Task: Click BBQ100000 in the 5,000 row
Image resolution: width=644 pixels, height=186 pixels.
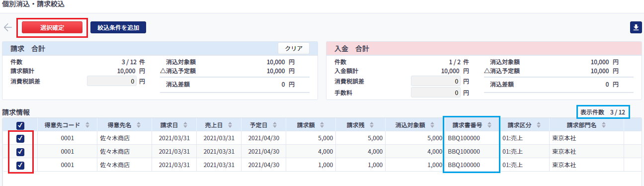Action: (464, 138)
